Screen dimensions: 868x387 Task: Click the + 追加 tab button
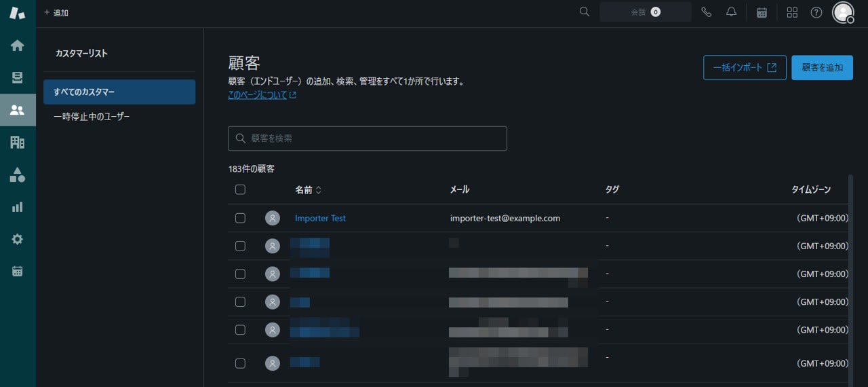(x=56, y=13)
